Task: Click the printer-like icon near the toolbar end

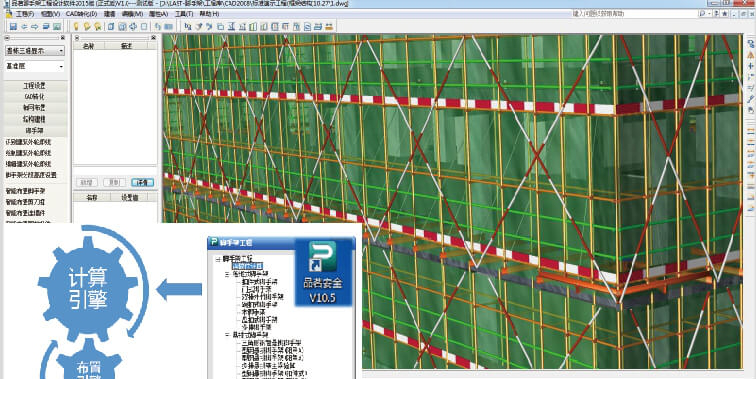Action: coord(318,27)
